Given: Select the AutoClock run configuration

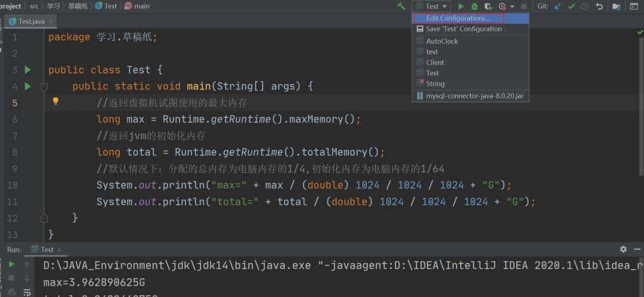Looking at the screenshot, I should 442,41.
